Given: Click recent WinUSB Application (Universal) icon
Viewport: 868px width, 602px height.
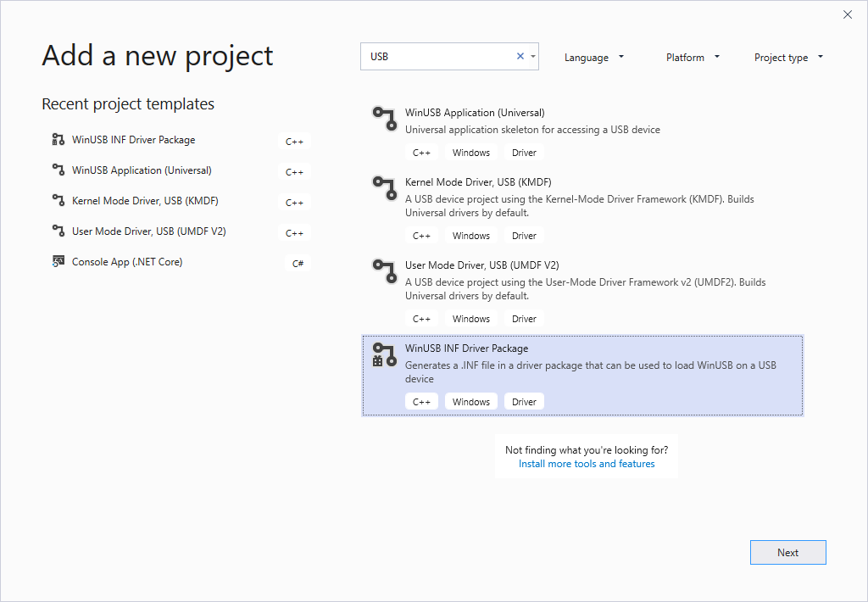Looking at the screenshot, I should (x=58, y=170).
